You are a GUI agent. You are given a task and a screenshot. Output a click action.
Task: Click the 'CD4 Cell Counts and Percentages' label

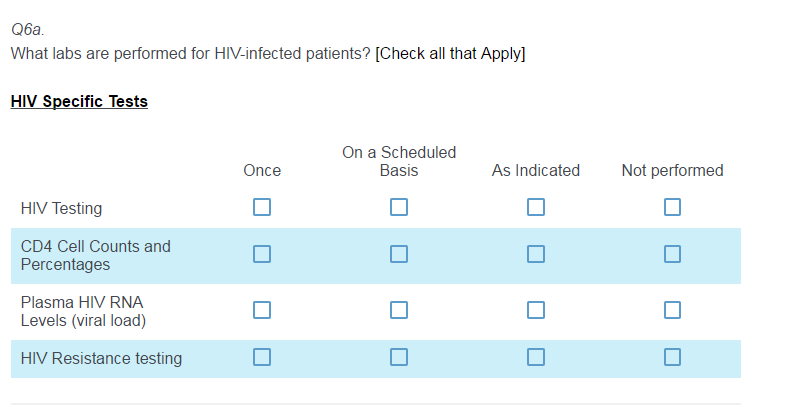[x=95, y=255]
